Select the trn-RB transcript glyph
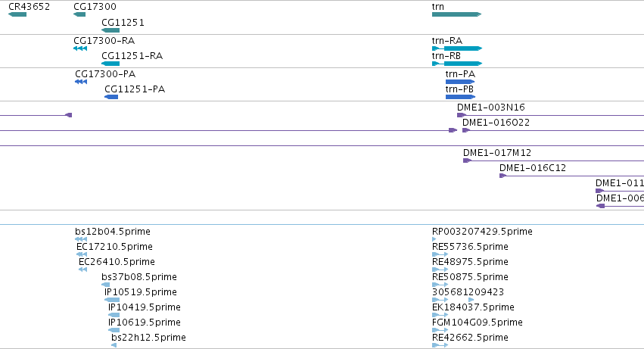This screenshot has width=644, height=349. (457, 64)
